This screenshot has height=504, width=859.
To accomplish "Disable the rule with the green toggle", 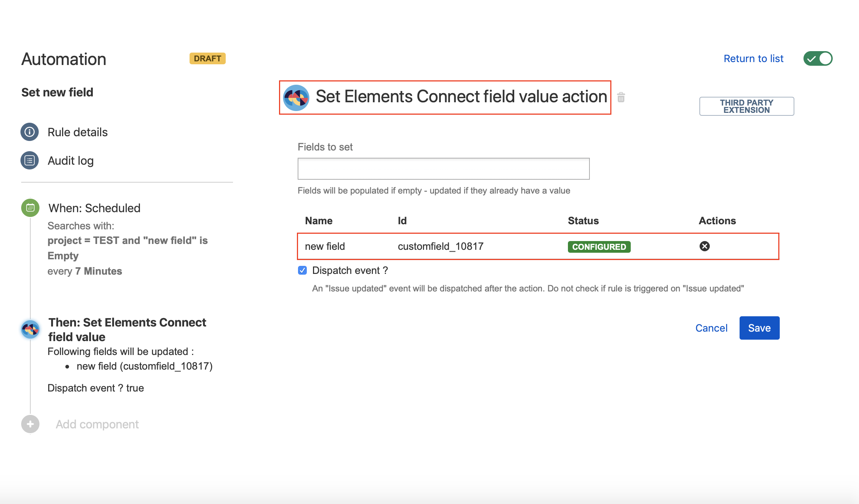I will pyautogui.click(x=818, y=58).
